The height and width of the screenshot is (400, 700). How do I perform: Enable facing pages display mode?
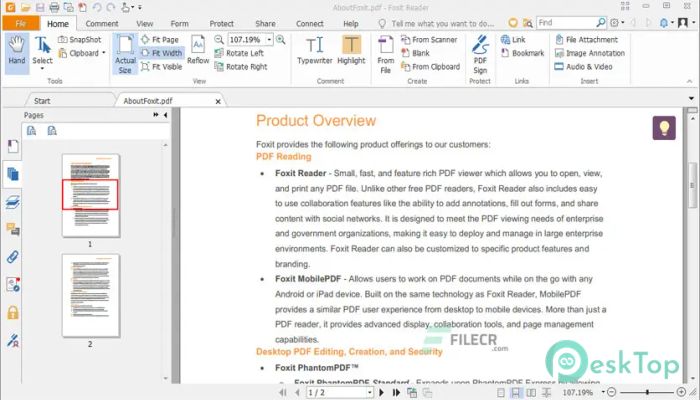[531, 393]
